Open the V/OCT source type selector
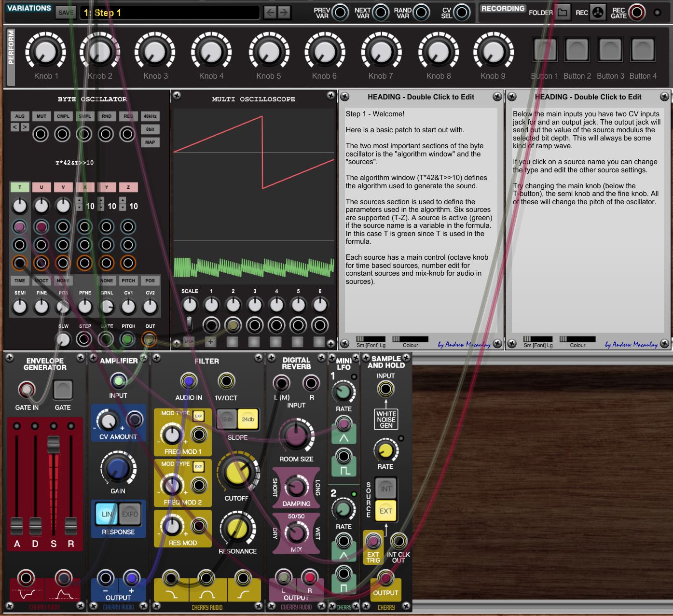The image size is (673, 616). [41, 280]
